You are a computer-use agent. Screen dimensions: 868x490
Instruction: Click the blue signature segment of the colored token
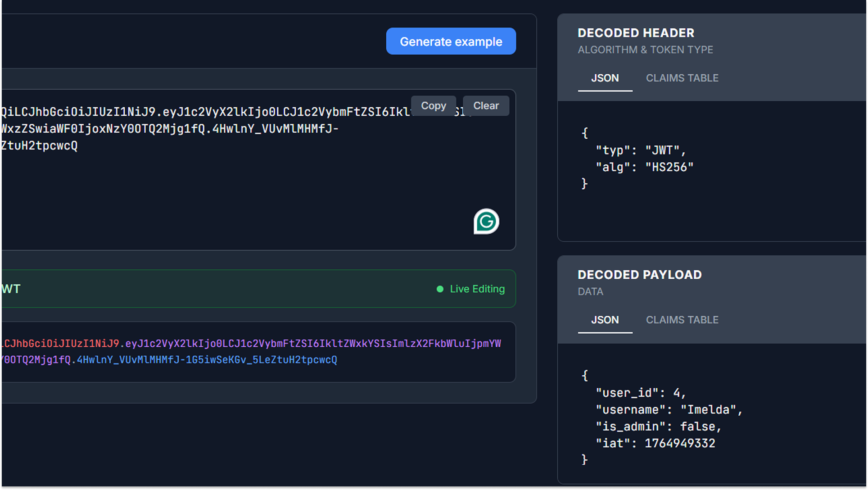coord(207,360)
